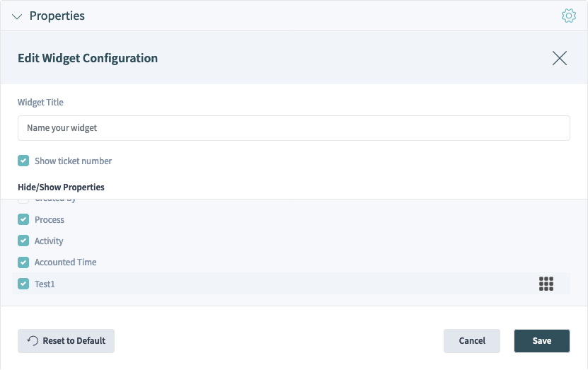Click the circular arrow icon in Reset button
This screenshot has height=370, width=588.
33,341
